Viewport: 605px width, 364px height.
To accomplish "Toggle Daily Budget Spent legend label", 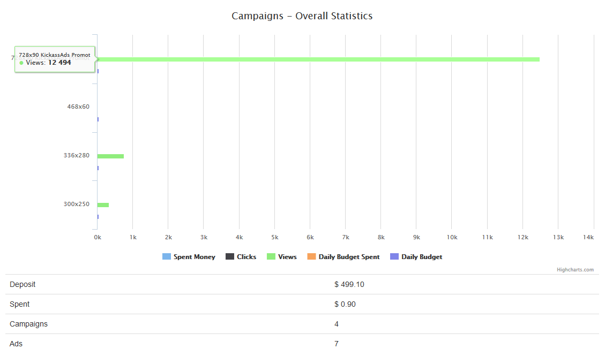I will point(349,257).
